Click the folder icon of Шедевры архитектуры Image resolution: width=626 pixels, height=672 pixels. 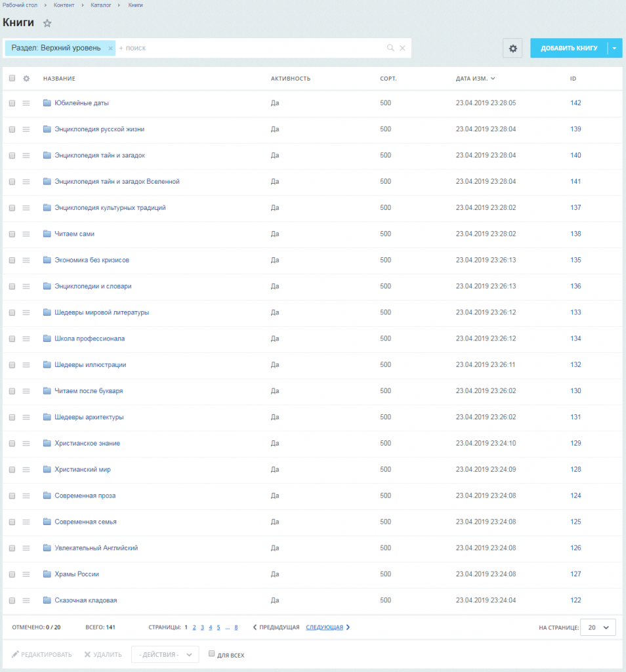47,417
